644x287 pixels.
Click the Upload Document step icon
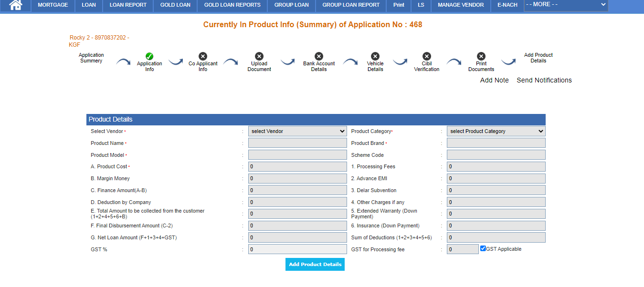coord(259,56)
